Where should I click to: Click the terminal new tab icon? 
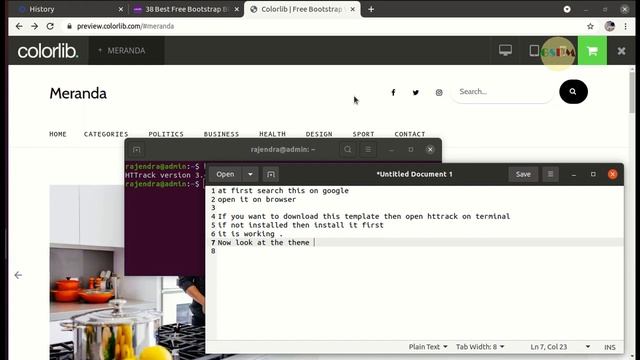coord(137,150)
